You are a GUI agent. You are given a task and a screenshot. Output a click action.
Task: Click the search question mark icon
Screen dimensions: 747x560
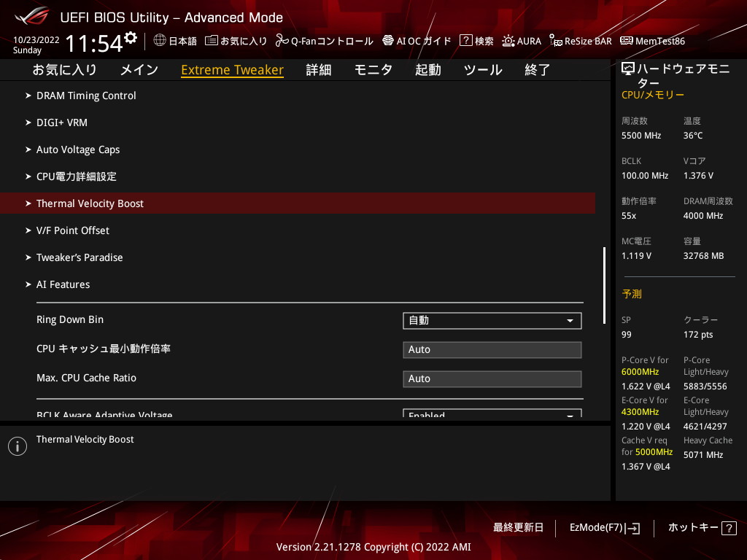coord(465,41)
